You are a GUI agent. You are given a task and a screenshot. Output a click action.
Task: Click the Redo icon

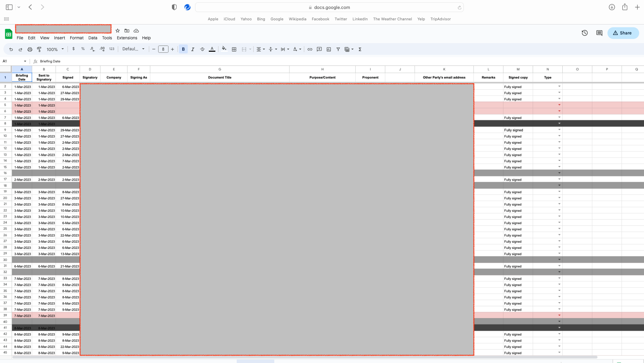point(20,49)
